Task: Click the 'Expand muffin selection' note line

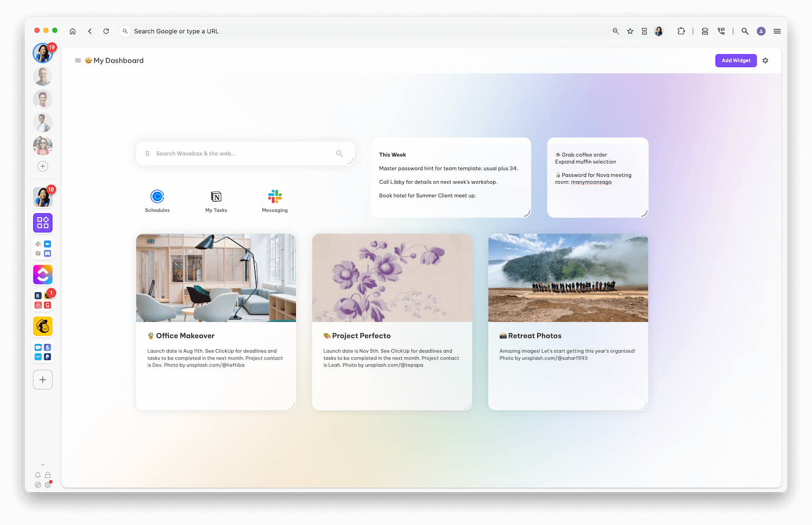Action: click(x=585, y=162)
